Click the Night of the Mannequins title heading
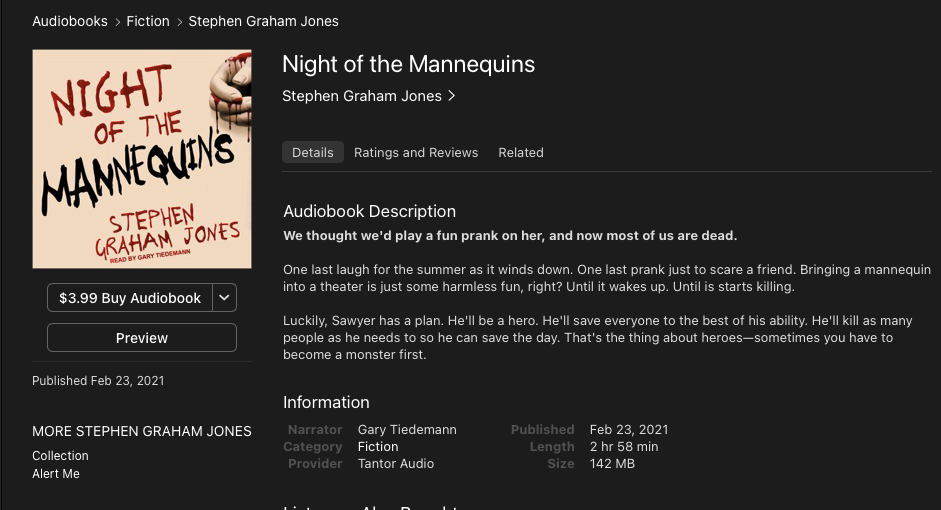Viewport: 941px width, 510px height. pyautogui.click(x=409, y=64)
